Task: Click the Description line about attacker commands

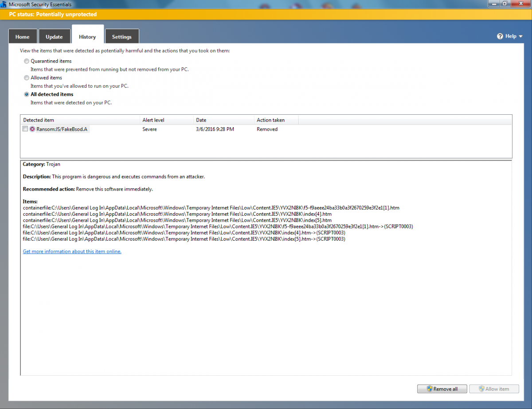Action: 114,176
